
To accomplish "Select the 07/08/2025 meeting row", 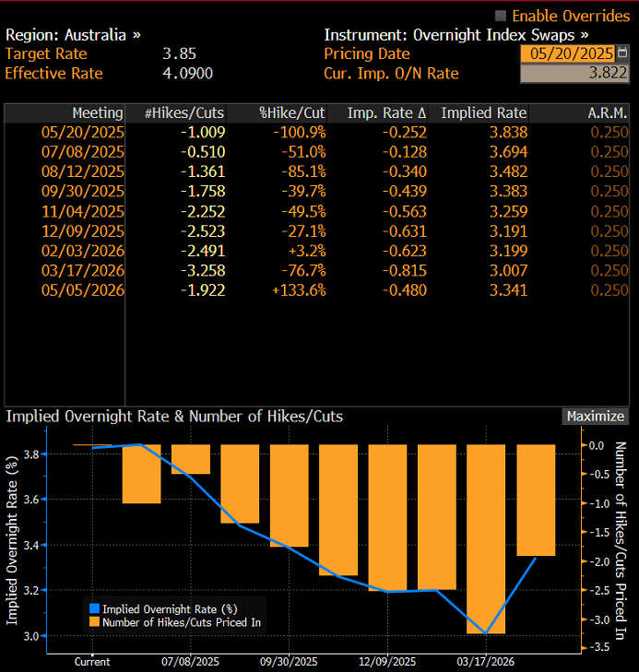I will 82,152.
